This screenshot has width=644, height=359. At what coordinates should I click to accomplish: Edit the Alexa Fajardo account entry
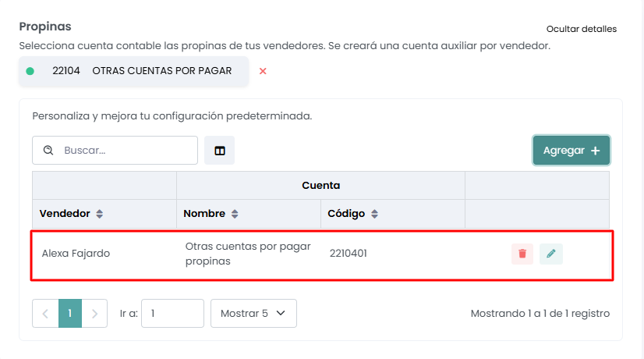pos(551,254)
